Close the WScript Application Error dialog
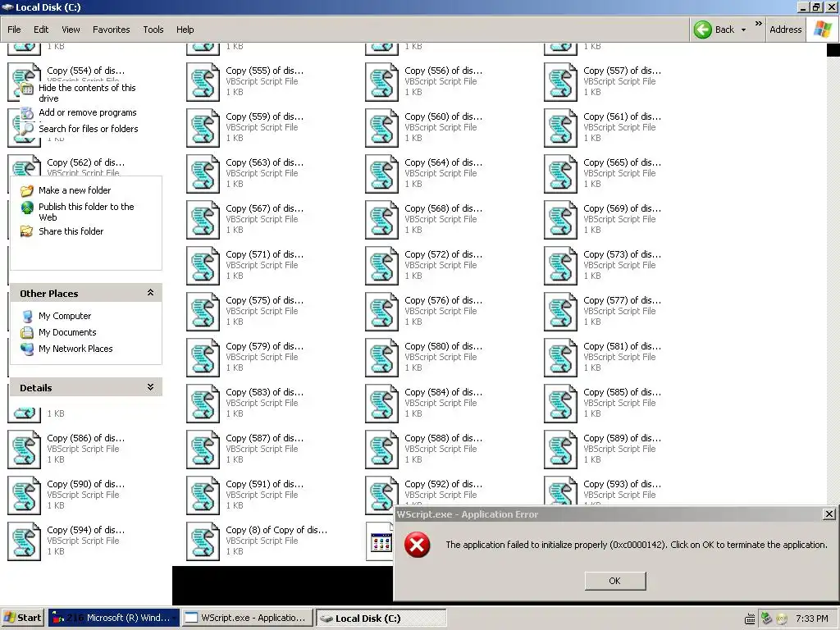The image size is (840, 630). click(x=829, y=514)
